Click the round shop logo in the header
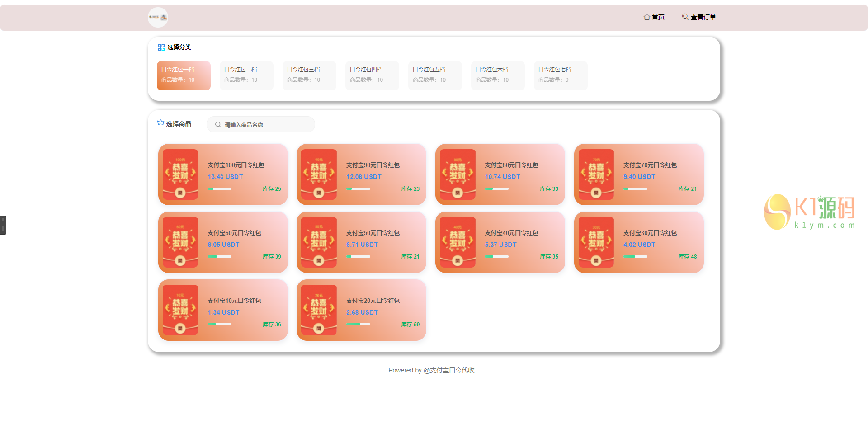This screenshot has width=868, height=424. [158, 17]
